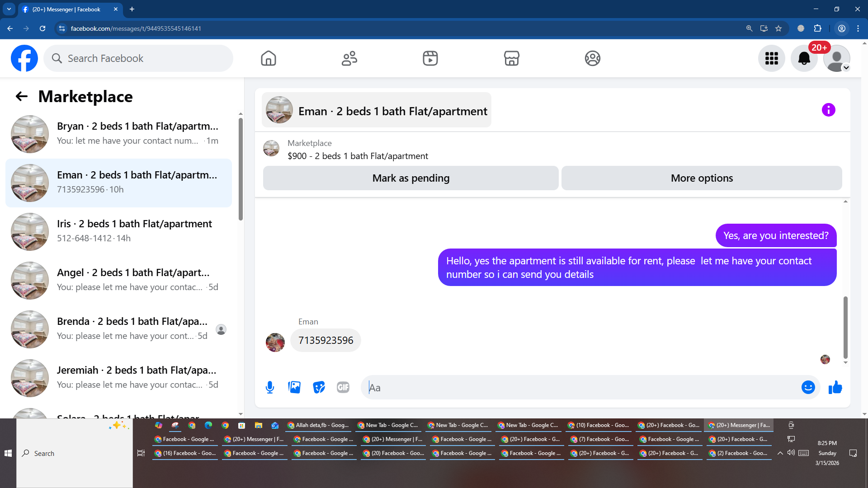This screenshot has height=488, width=868.
Task: Go back in Chrome
Action: coord(10,28)
